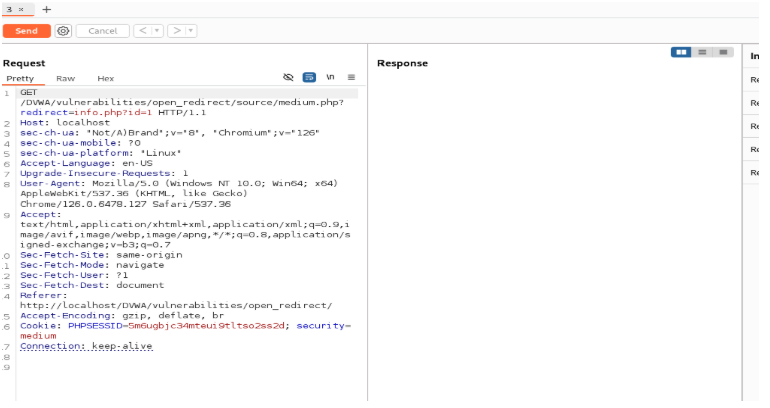Click the Cancel button
This screenshot has height=408, width=770.
pyautogui.click(x=102, y=31)
